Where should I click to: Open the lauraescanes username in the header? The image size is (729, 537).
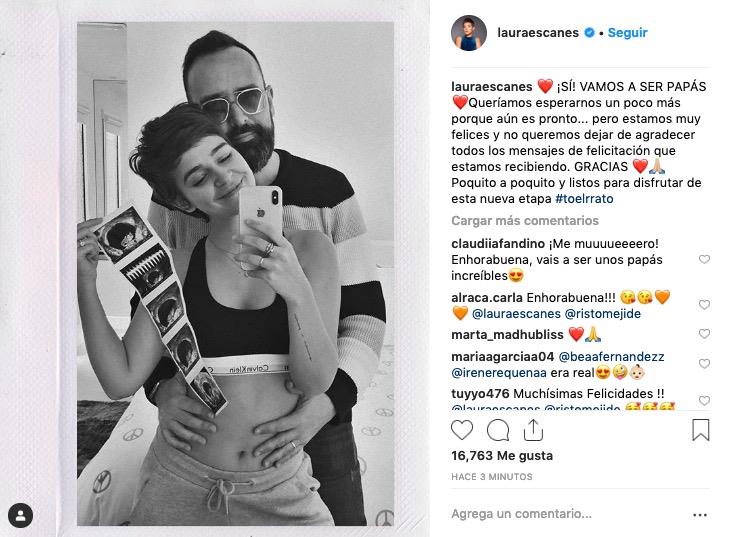538,33
